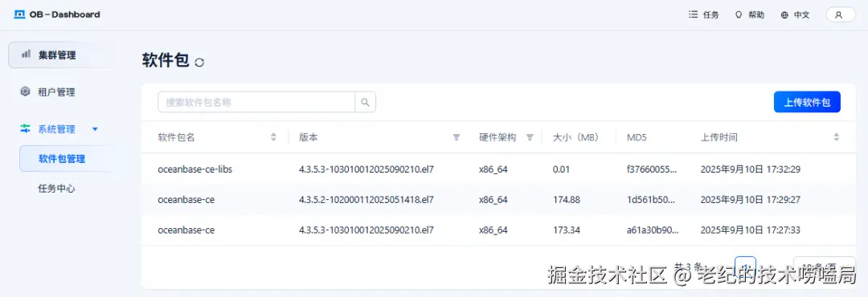Image resolution: width=868 pixels, height=297 pixels.
Task: Open the 任务 task list icon
Action: 693,15
